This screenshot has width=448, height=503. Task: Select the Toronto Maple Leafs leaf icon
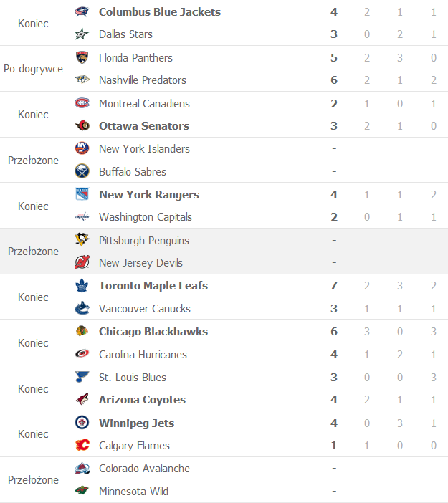[x=82, y=285]
